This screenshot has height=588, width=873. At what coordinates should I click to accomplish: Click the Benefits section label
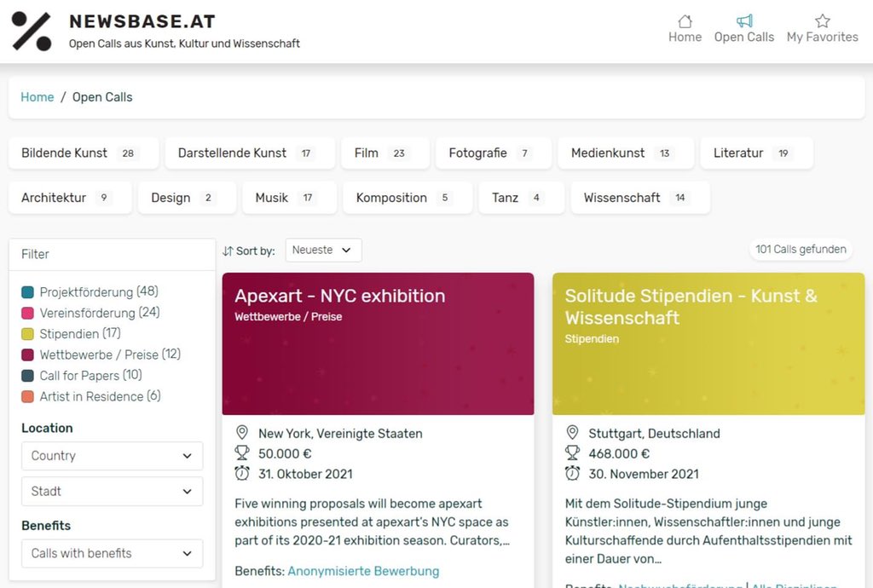click(46, 526)
